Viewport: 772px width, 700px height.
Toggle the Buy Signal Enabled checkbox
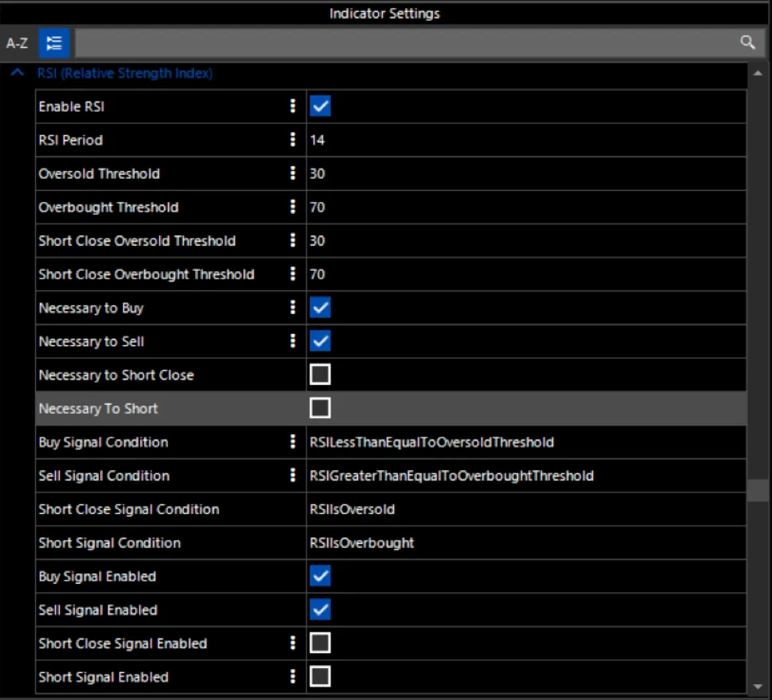(320, 576)
